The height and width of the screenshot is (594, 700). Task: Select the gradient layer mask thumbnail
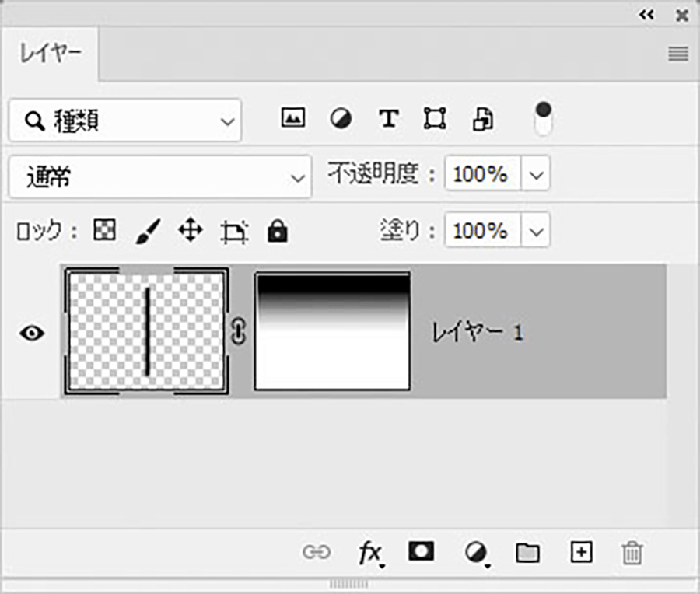[x=332, y=331]
